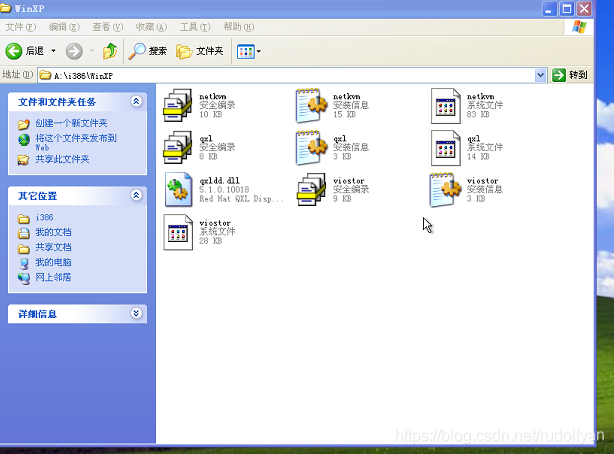Click the My Documents sidebar icon
This screenshot has width=614, height=454.
(x=24, y=233)
